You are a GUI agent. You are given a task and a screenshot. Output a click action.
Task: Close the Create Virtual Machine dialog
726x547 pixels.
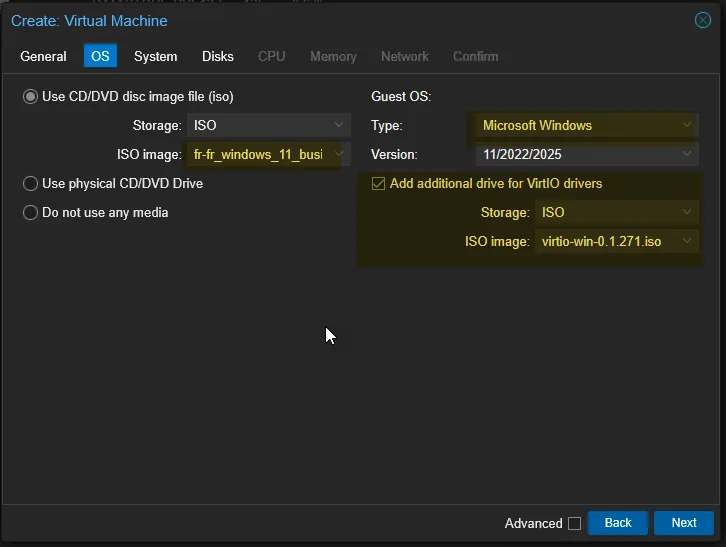tap(703, 20)
